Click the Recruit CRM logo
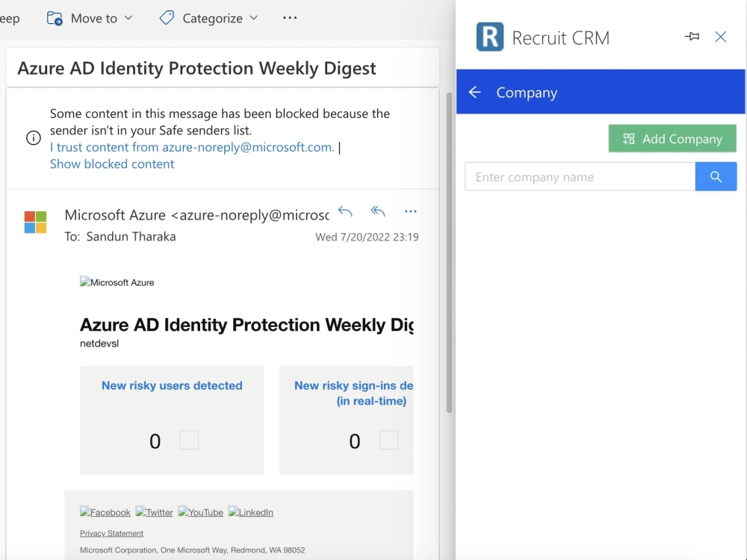The height and width of the screenshot is (560, 747). point(490,37)
